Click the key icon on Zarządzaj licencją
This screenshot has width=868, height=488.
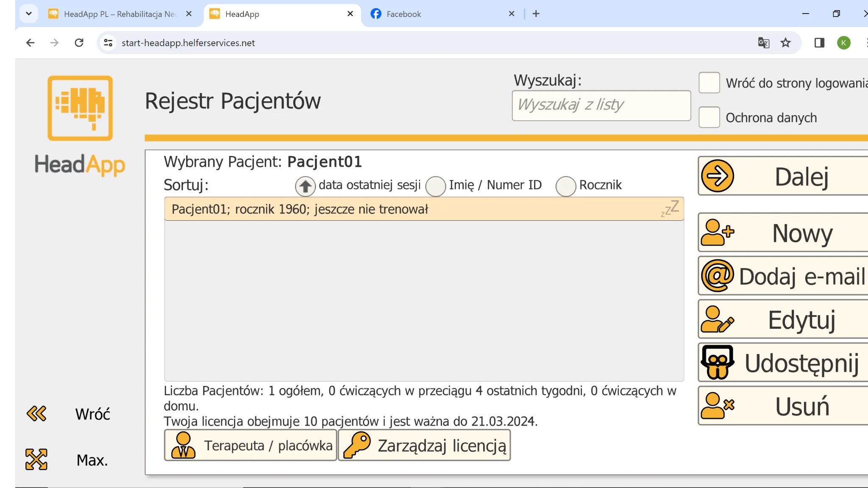coord(357,445)
